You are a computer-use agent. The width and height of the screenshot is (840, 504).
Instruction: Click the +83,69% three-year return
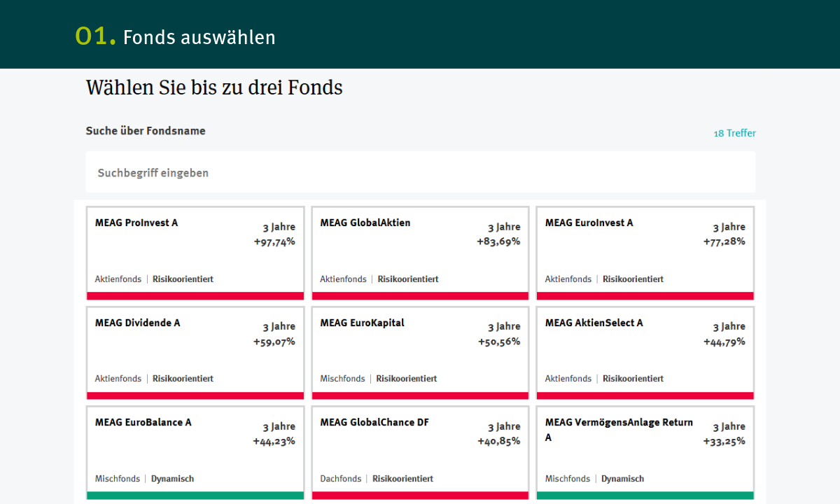click(499, 241)
